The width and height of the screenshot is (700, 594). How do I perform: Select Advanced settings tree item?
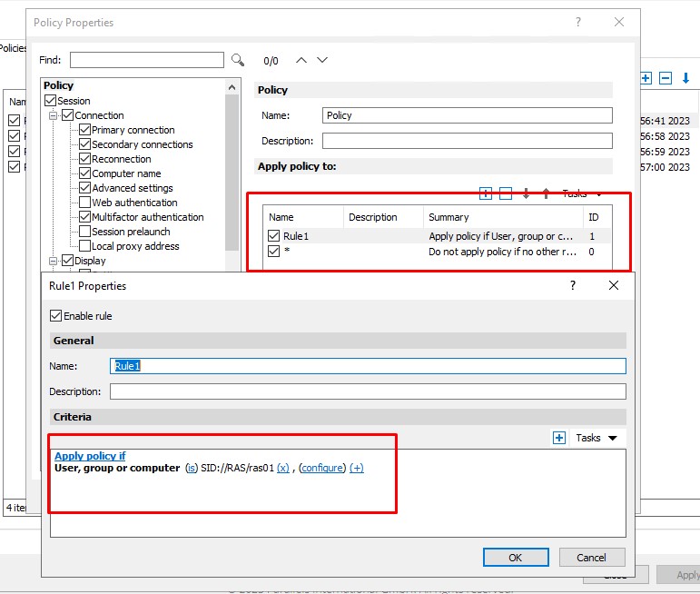(x=132, y=188)
